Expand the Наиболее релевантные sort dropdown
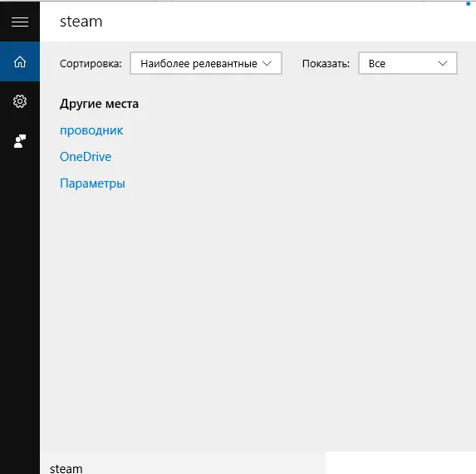476x474 pixels. pos(206,63)
